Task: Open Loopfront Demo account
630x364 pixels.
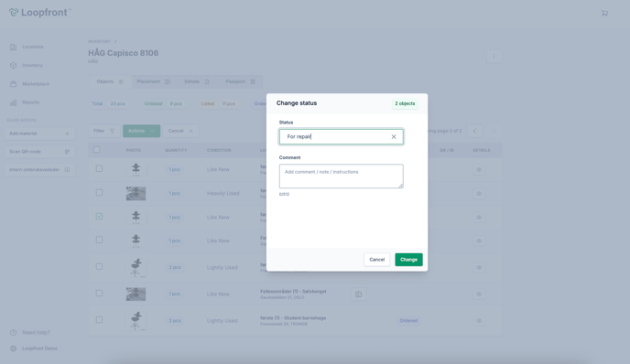Action: coord(39,348)
